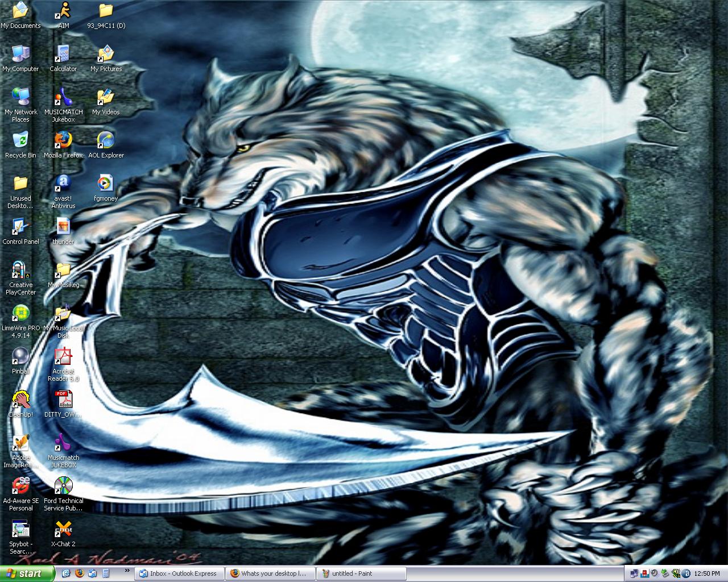
Task: Open the Ford Technical Service Pub disc icon
Action: point(63,486)
